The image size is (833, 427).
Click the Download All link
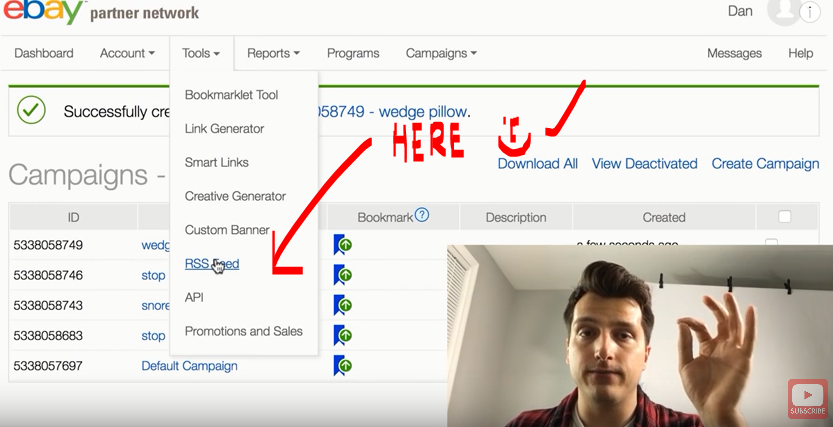(x=538, y=164)
